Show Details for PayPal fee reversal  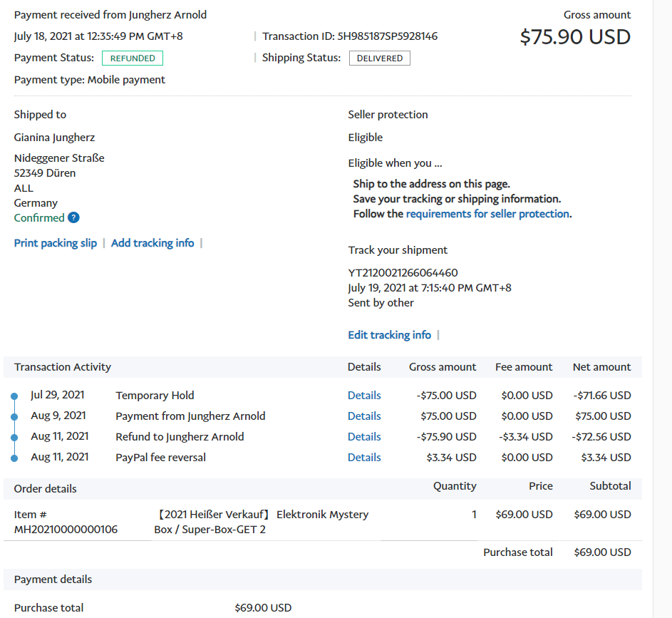pyautogui.click(x=364, y=458)
